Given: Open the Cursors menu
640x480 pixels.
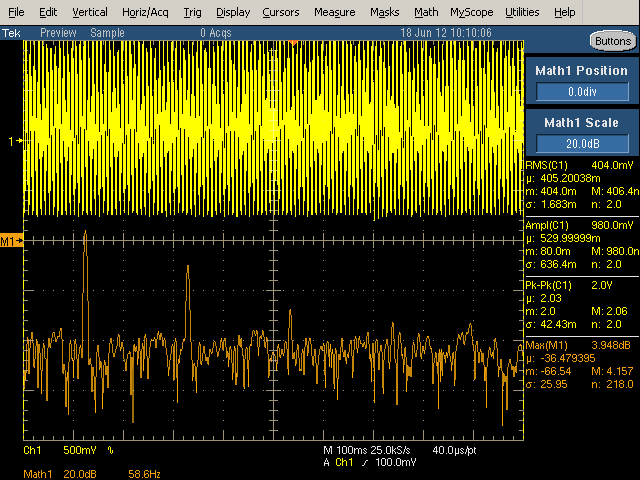Looking at the screenshot, I should tap(281, 13).
